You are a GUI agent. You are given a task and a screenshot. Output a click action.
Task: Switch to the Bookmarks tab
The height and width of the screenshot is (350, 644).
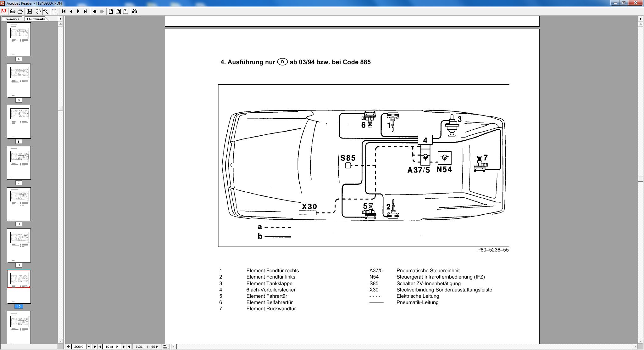click(11, 19)
